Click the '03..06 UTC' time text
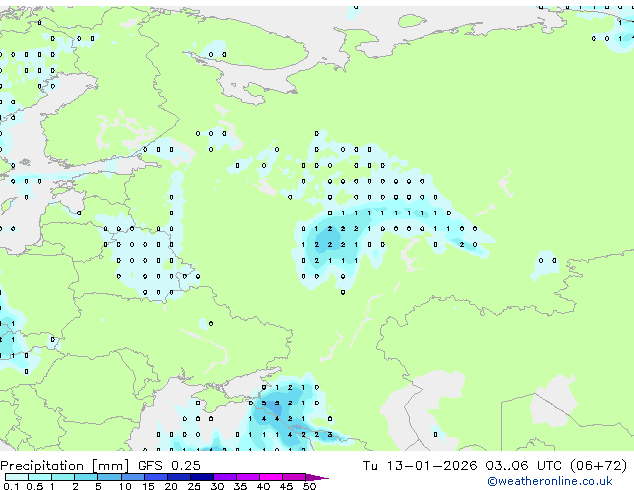 524,466
